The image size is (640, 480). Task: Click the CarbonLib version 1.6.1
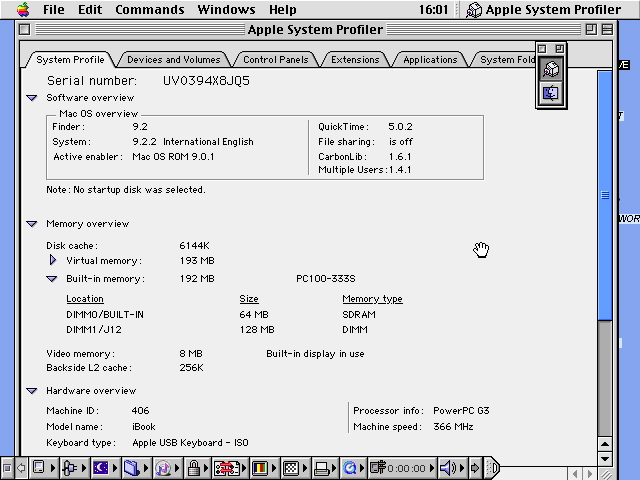coord(400,157)
